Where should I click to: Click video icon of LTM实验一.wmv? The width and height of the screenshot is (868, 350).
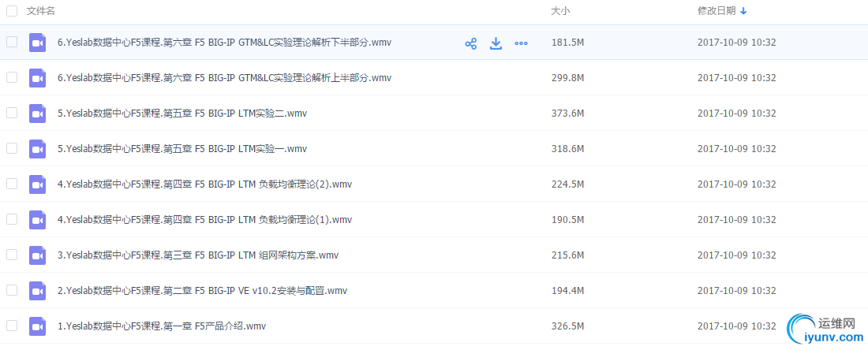[x=37, y=149]
